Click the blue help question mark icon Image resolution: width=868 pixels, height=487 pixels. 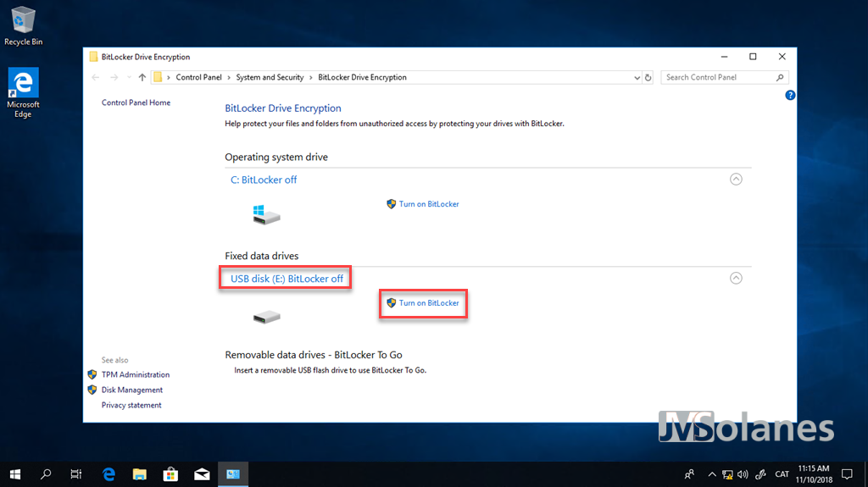point(790,95)
